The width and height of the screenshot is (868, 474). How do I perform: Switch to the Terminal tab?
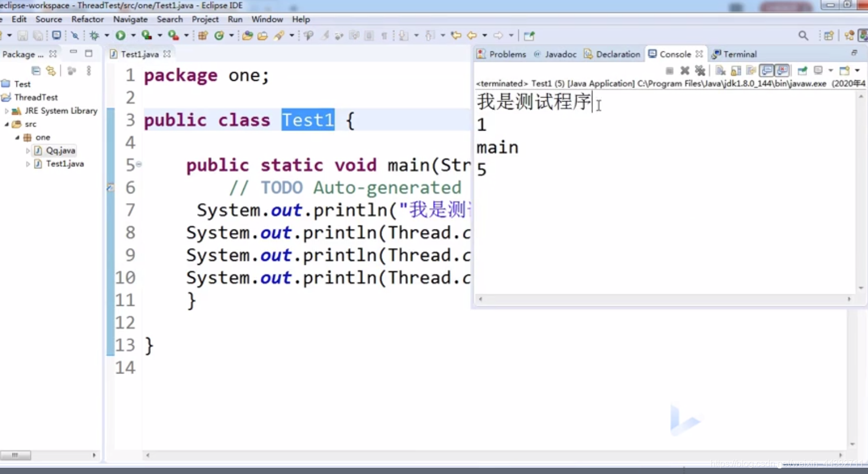click(734, 54)
